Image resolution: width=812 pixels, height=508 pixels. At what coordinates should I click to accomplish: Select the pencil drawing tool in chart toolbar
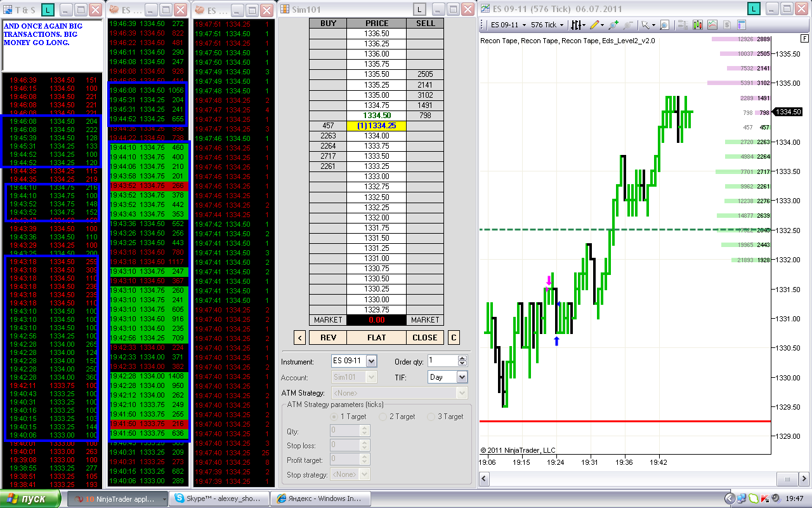[594, 25]
